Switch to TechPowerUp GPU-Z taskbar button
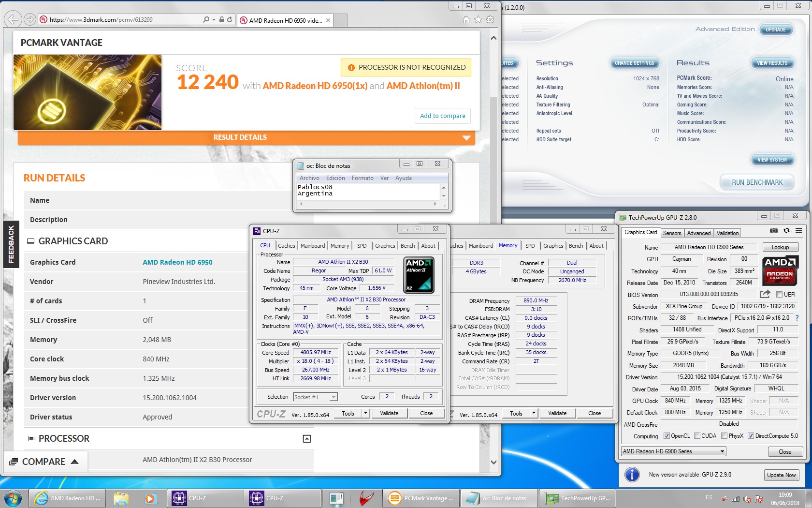Viewport: 812px width, 508px height. [x=578, y=498]
